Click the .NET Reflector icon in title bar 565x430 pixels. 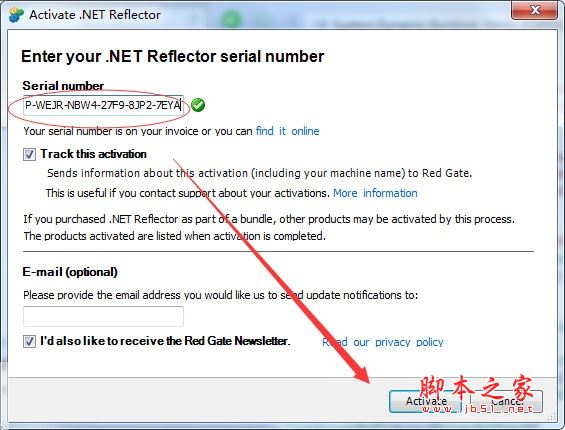point(16,14)
